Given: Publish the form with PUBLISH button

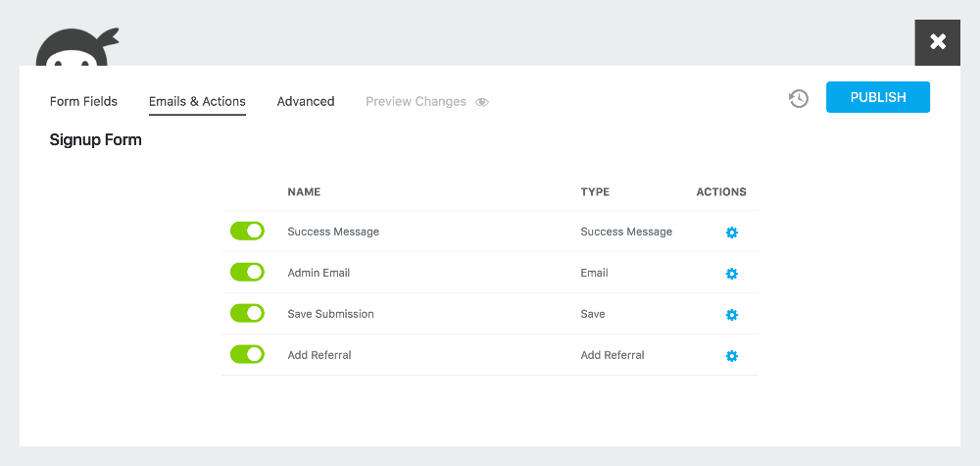Looking at the screenshot, I should point(878,97).
